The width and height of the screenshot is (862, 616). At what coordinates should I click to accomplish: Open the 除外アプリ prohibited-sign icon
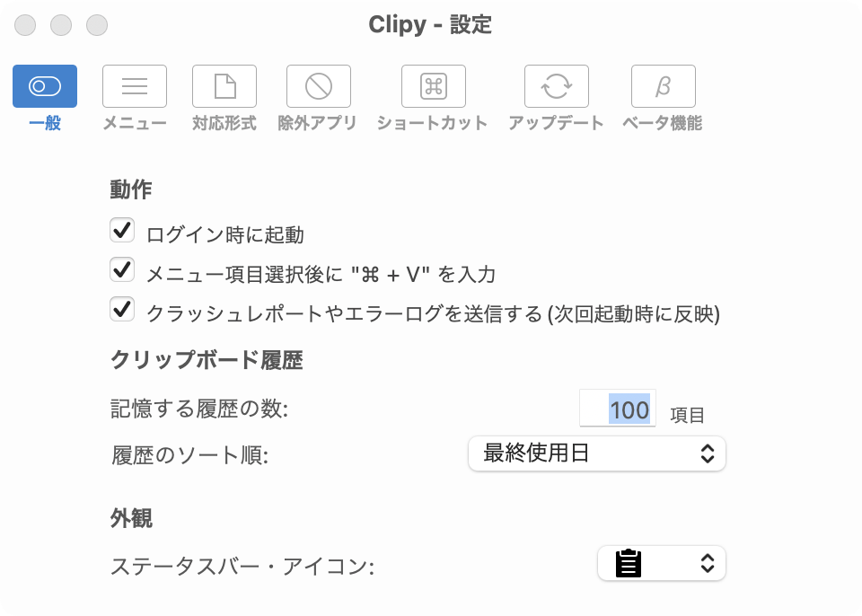pos(318,86)
